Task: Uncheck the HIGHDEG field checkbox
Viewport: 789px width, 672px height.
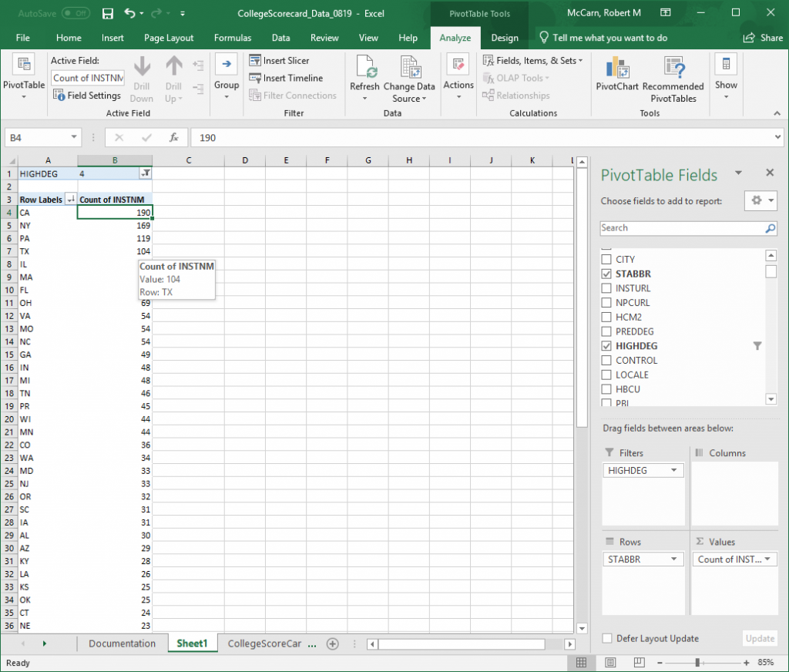Action: (x=606, y=346)
